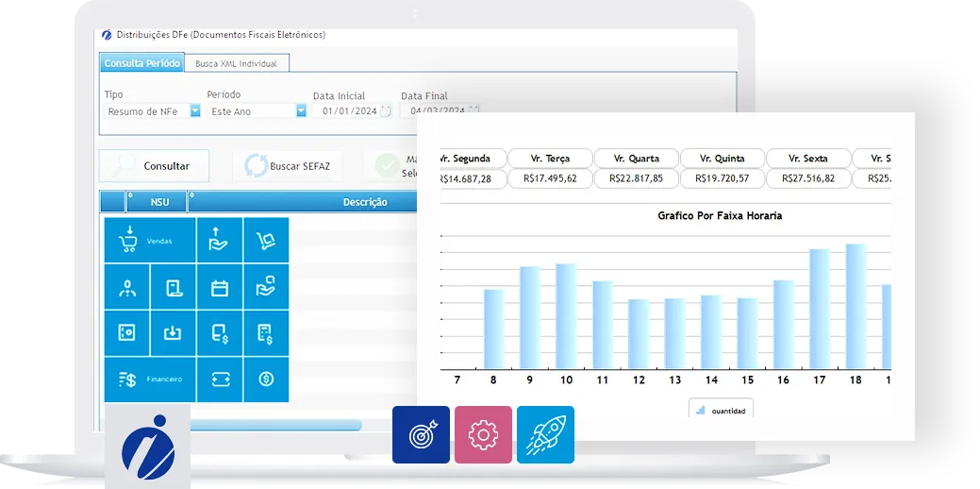Open the Data Final calendar picker
The width and height of the screenshot is (980, 489).
pyautogui.click(x=473, y=110)
